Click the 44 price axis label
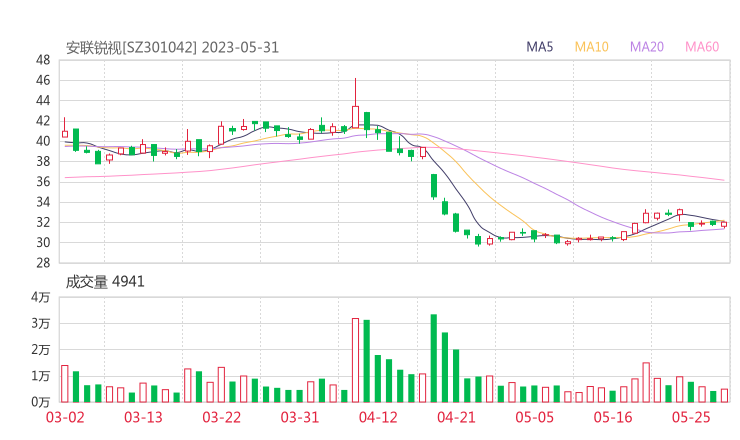Screen dimensions: 740x440 (x=43, y=101)
